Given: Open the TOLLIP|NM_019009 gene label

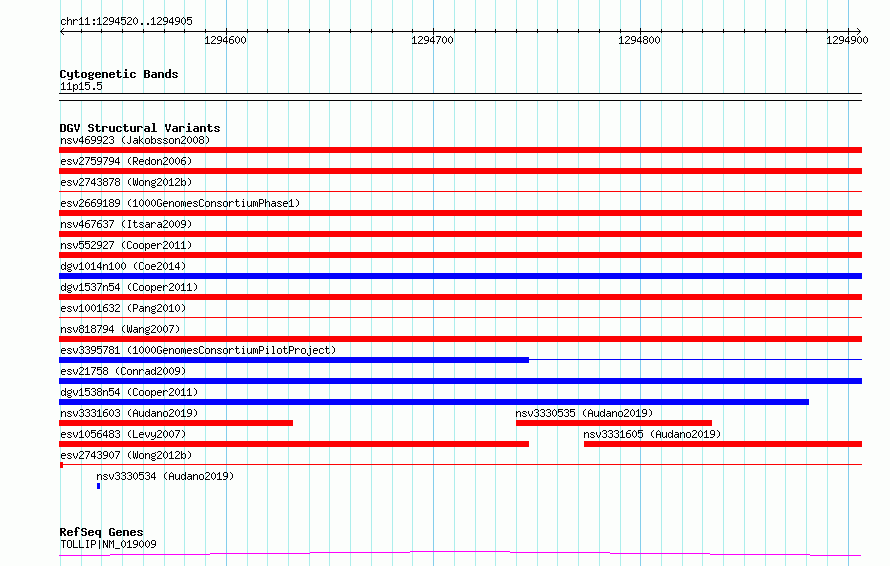Looking at the screenshot, I should click(x=108, y=544).
